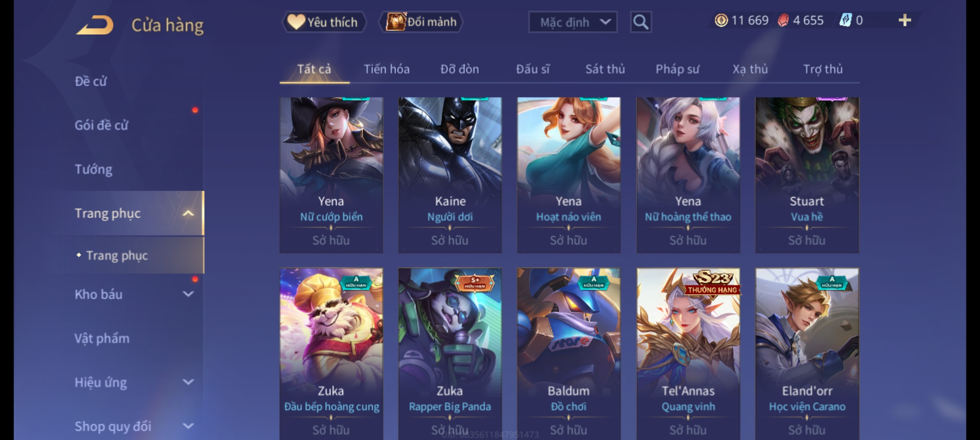This screenshot has width=980, height=440.
Task: Open Yêu thích favorites heart button
Action: pos(324,22)
